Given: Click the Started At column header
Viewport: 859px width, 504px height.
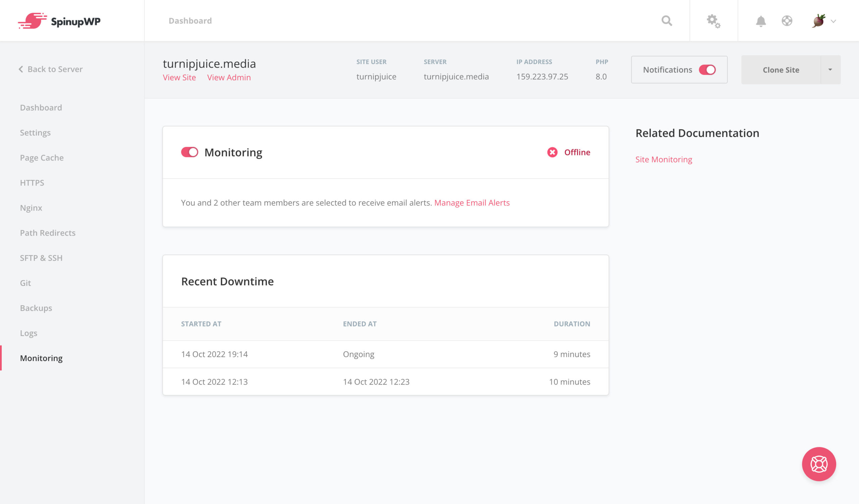Looking at the screenshot, I should pyautogui.click(x=201, y=324).
